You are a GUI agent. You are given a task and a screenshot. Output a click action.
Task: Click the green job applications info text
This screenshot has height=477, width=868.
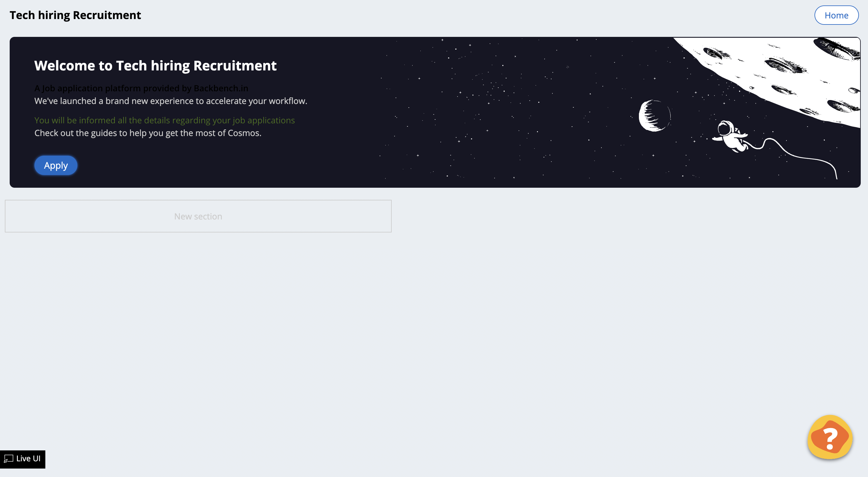164,120
